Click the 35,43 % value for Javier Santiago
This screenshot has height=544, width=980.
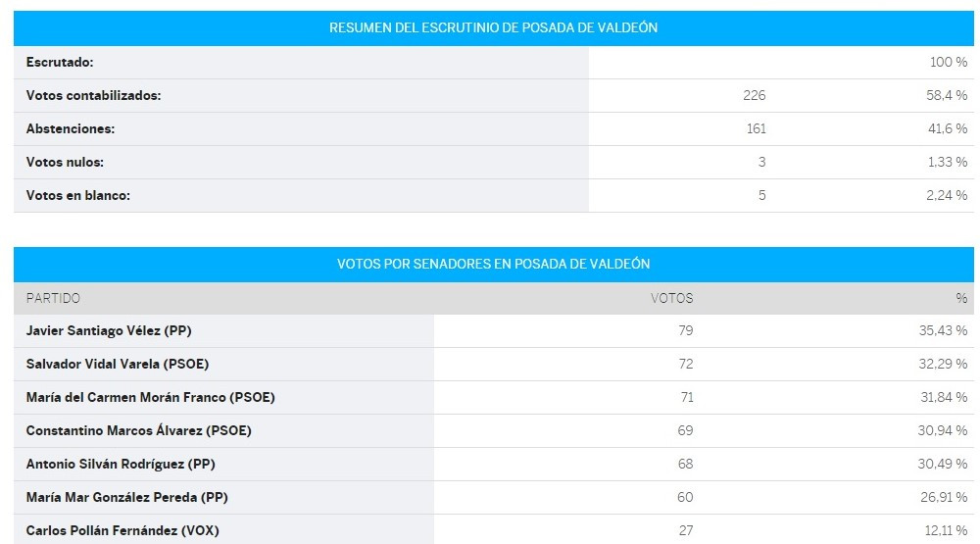point(943,330)
